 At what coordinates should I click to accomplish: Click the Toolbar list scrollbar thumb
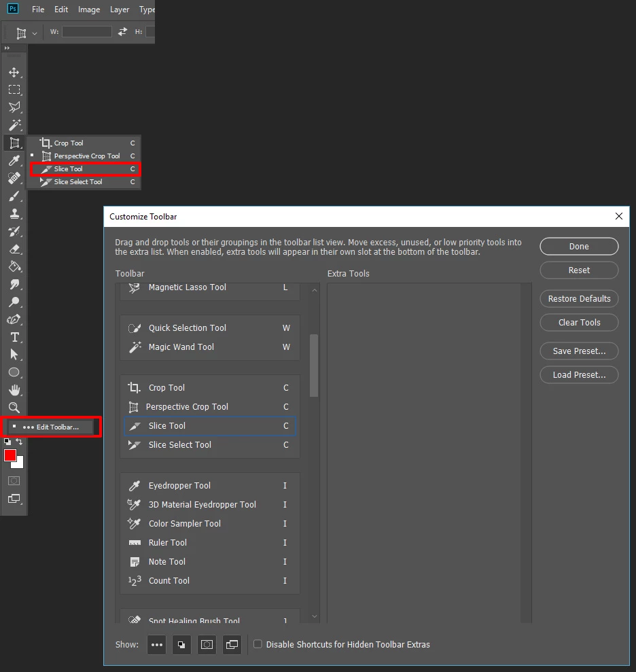[314, 366]
